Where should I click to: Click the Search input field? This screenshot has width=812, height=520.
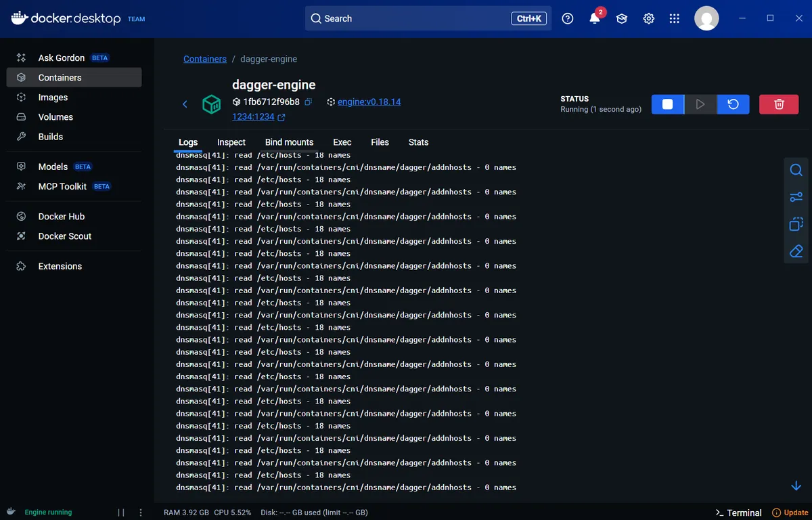click(428, 18)
